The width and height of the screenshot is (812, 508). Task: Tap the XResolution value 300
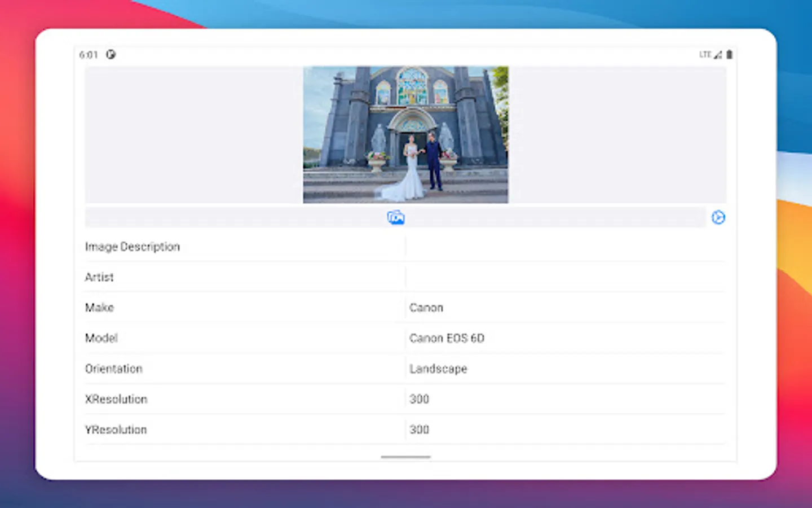(419, 399)
